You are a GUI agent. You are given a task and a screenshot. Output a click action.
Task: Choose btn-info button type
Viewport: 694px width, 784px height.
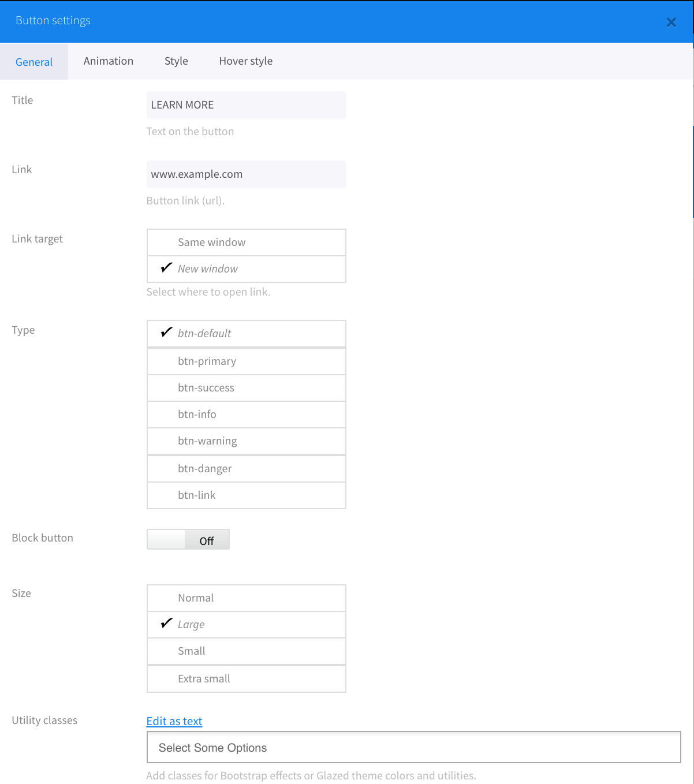point(247,415)
